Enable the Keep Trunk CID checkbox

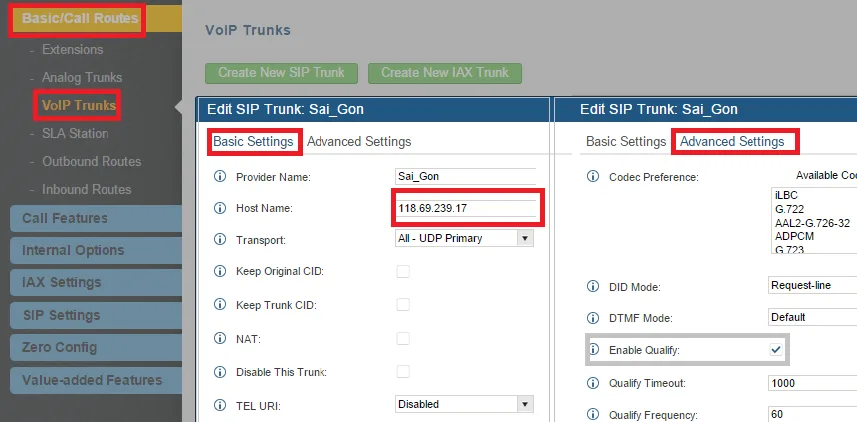point(403,305)
